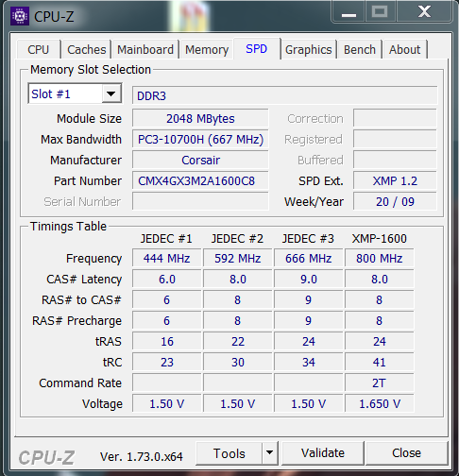The height and width of the screenshot is (476, 459).
Task: Click the JEDEC #1 voltage 1.50 V cell
Action: click(x=166, y=403)
